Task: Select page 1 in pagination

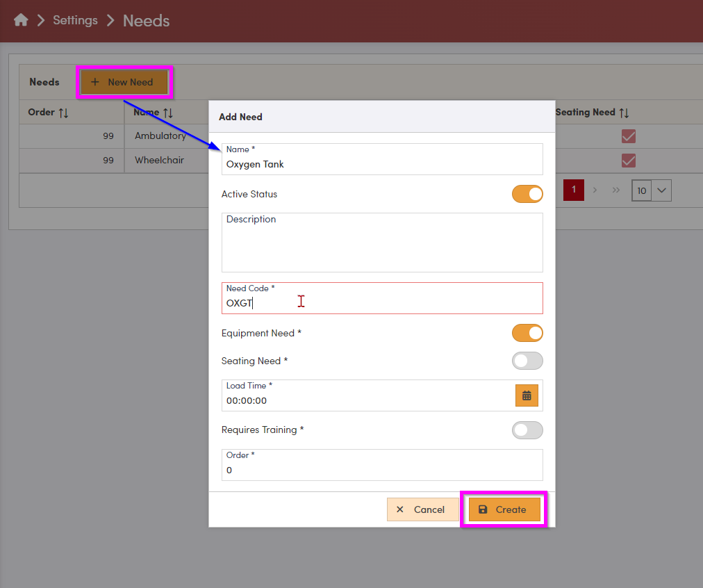Action: click(574, 190)
